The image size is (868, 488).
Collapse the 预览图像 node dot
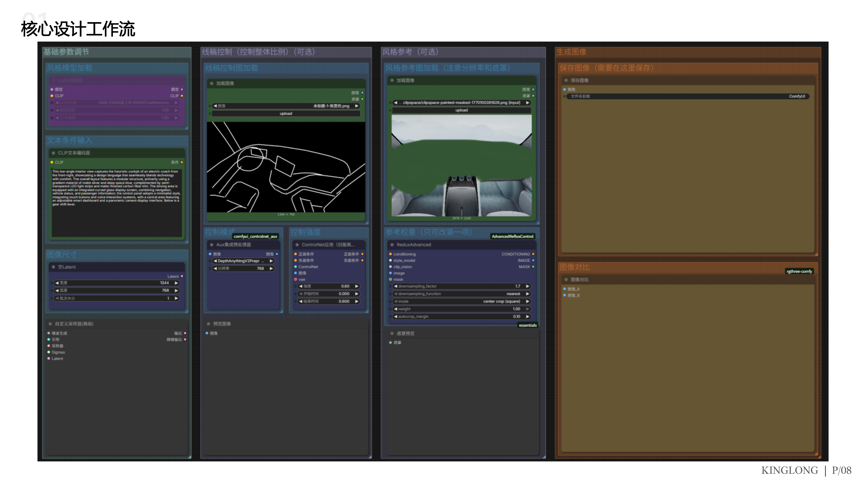209,324
